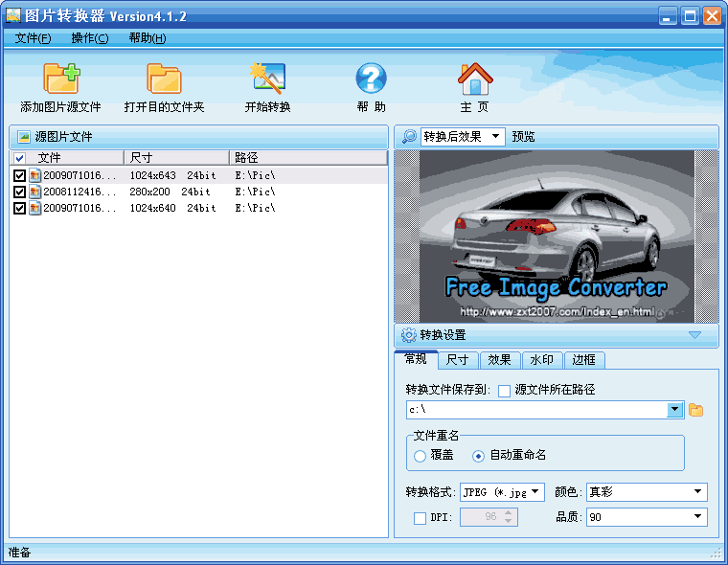Enable the 源文件所在路径 checkbox
This screenshot has height=565, width=728.
tap(504, 390)
